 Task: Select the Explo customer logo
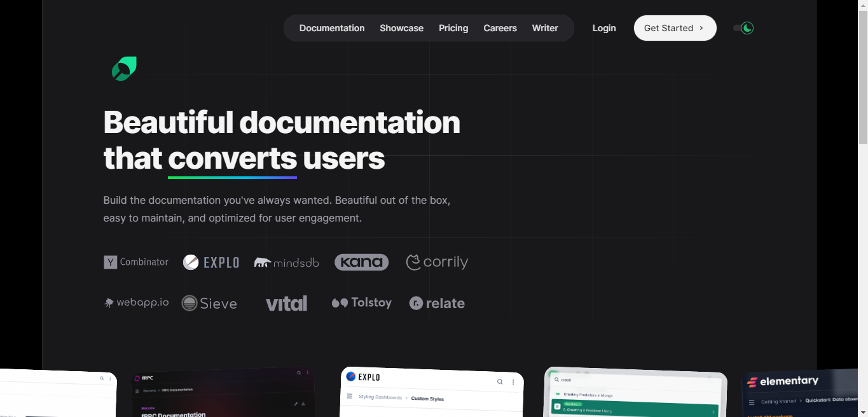211,262
